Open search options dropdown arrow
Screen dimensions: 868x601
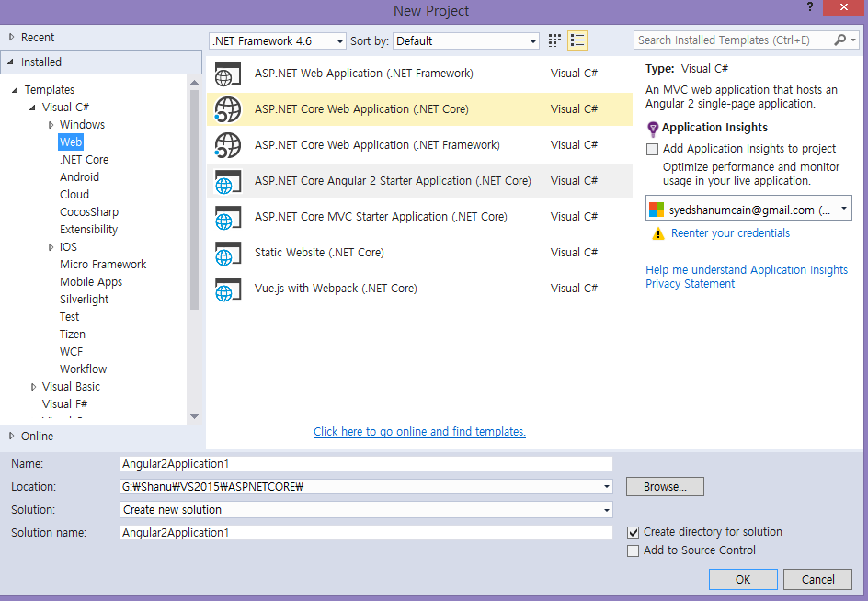853,40
